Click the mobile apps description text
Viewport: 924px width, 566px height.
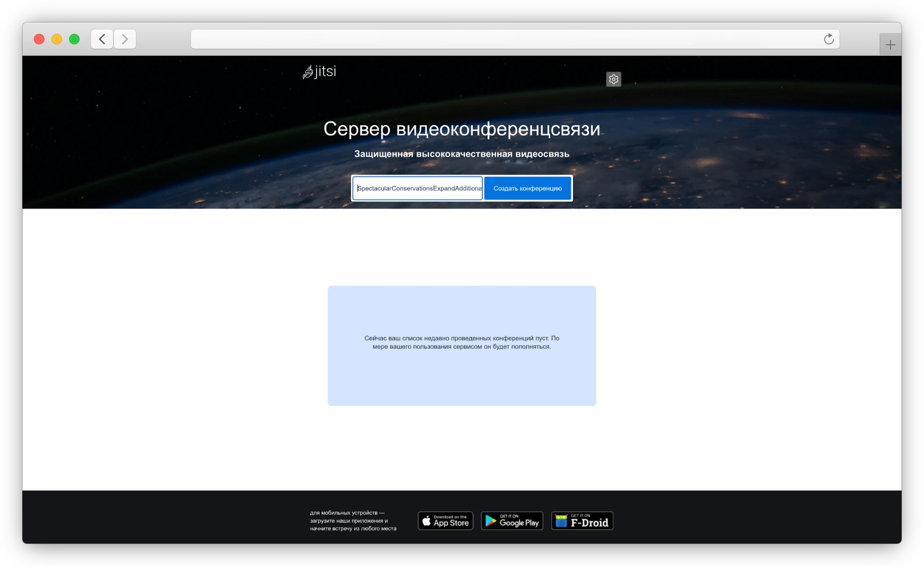point(352,521)
